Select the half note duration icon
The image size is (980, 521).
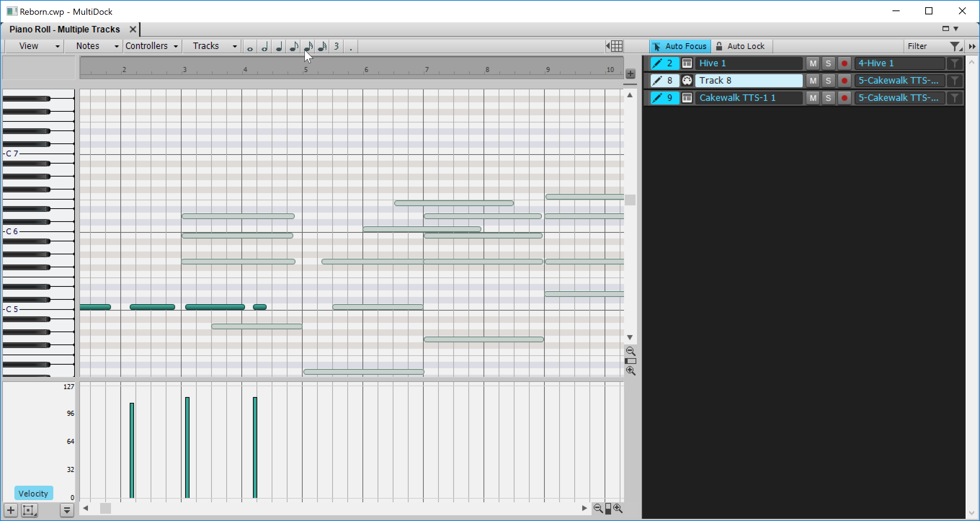(x=264, y=46)
